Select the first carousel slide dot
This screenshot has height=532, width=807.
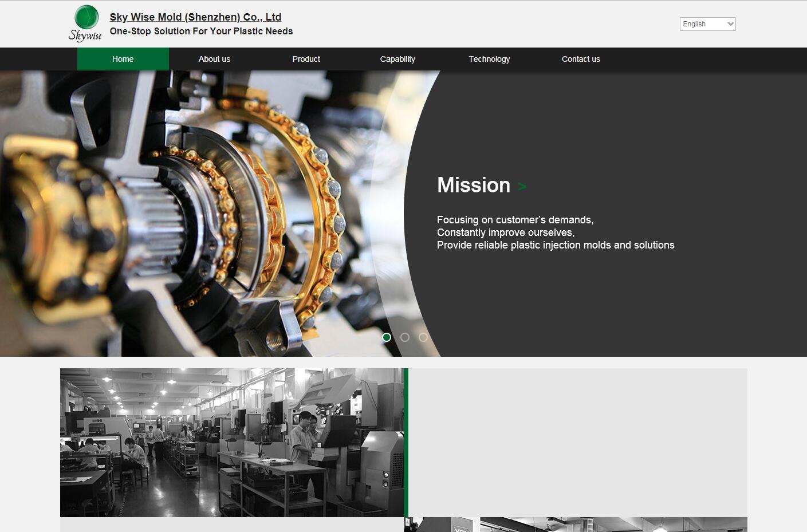[x=387, y=337]
